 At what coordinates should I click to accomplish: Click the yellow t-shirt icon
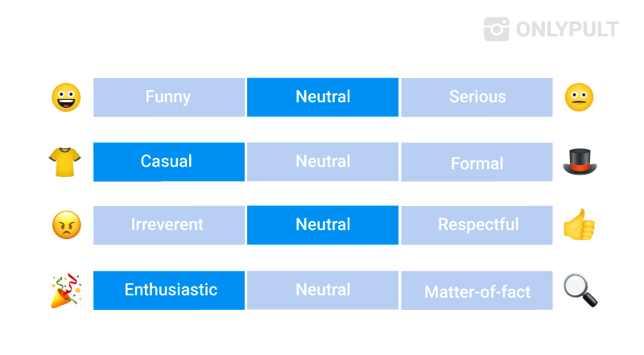point(65,162)
